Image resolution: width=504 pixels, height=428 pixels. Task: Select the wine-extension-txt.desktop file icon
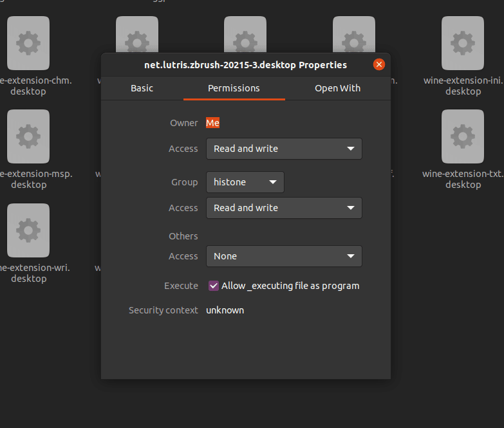coord(463,136)
